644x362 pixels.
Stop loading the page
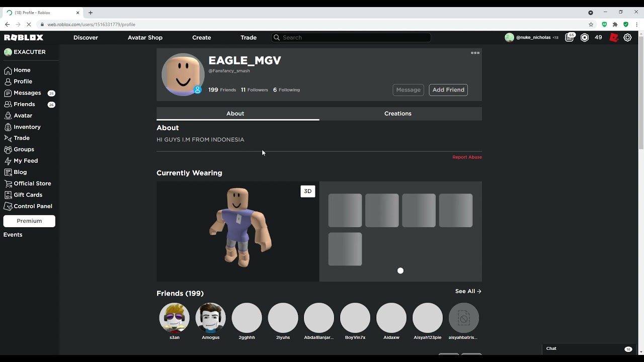[x=29, y=24]
